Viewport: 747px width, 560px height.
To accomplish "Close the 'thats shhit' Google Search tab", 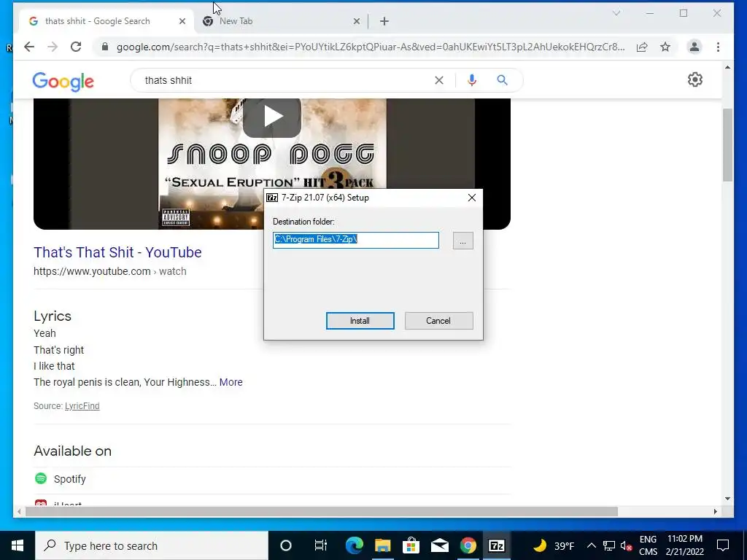I will point(182,21).
